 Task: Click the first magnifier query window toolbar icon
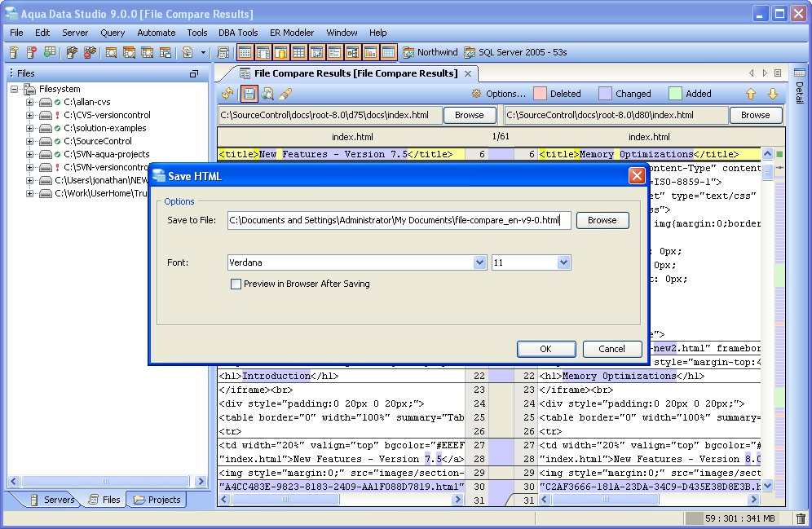(x=111, y=52)
